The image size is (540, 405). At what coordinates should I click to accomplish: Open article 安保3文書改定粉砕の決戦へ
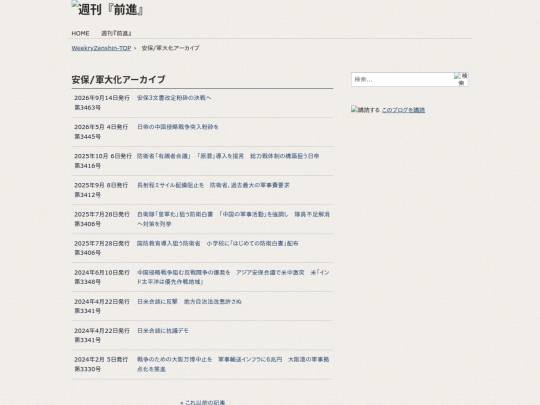[x=174, y=98]
